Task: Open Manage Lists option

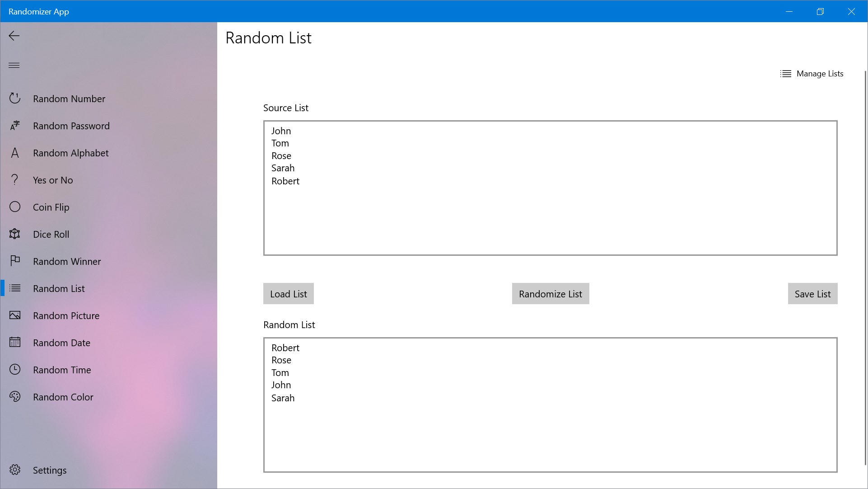Action: click(812, 74)
